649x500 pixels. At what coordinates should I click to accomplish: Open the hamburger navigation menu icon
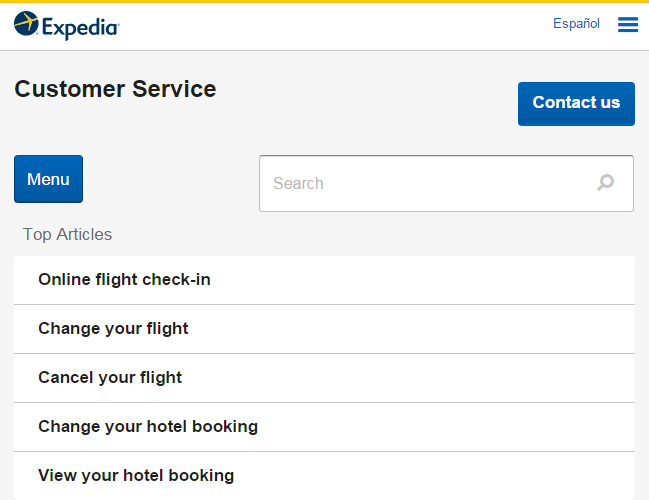[x=628, y=24]
